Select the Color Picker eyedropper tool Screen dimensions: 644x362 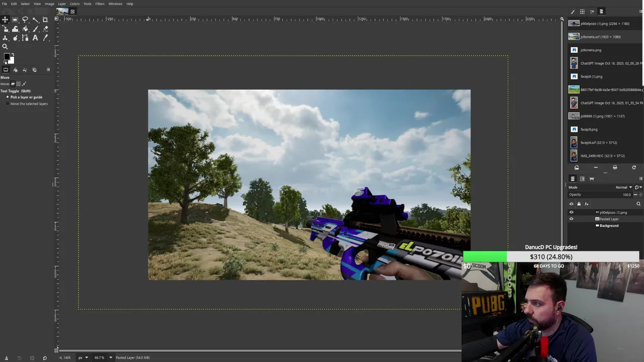coord(45,38)
